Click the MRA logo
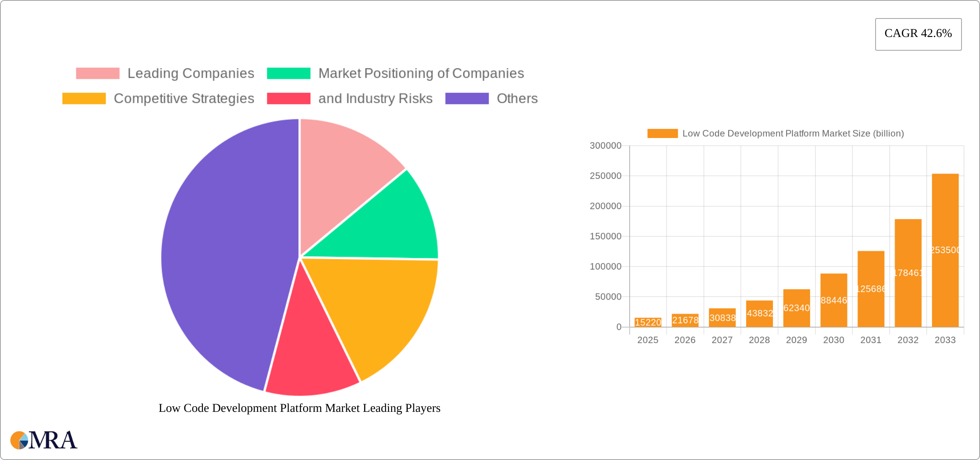Image resolution: width=980 pixels, height=460 pixels. tap(43, 440)
